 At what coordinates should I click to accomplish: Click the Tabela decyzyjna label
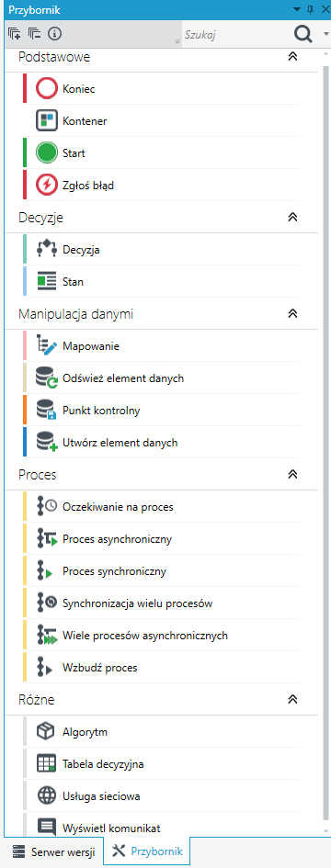pos(104,764)
